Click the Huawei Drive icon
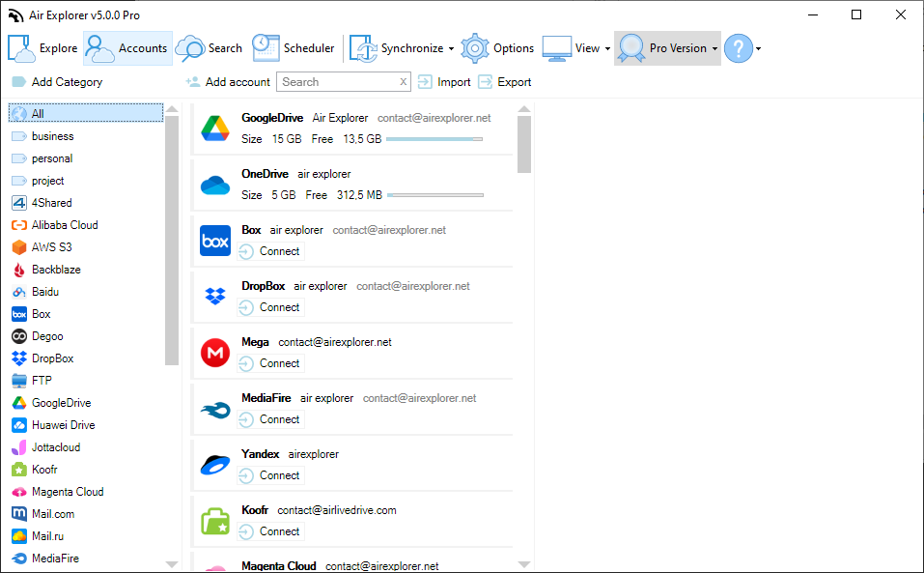 click(x=19, y=425)
